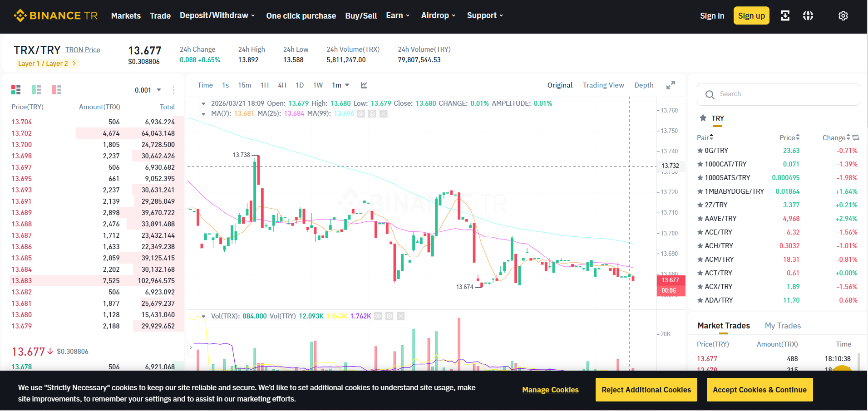Open the language globe icon

[x=808, y=16]
